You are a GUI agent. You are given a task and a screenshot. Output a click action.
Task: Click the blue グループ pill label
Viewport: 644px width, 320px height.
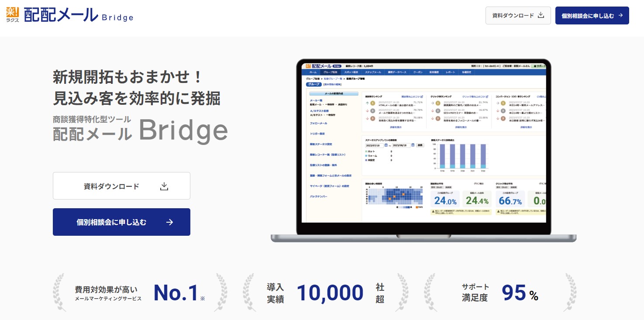click(314, 84)
